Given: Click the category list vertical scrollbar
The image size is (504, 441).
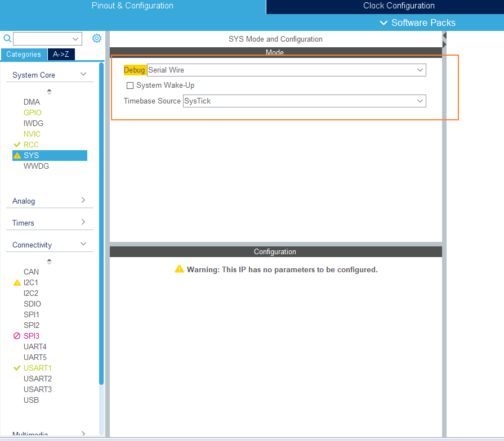Looking at the screenshot, I should click(101, 223).
